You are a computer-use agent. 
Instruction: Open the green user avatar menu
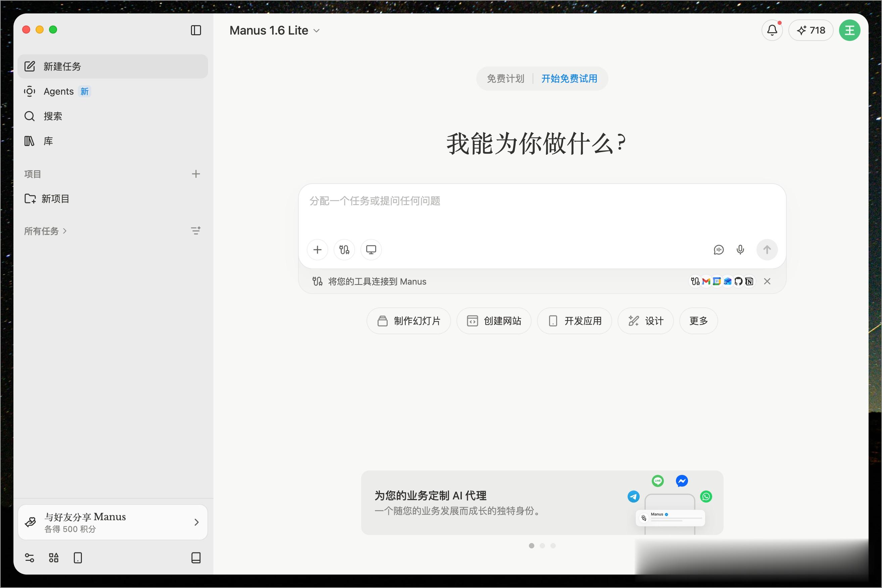849,31
